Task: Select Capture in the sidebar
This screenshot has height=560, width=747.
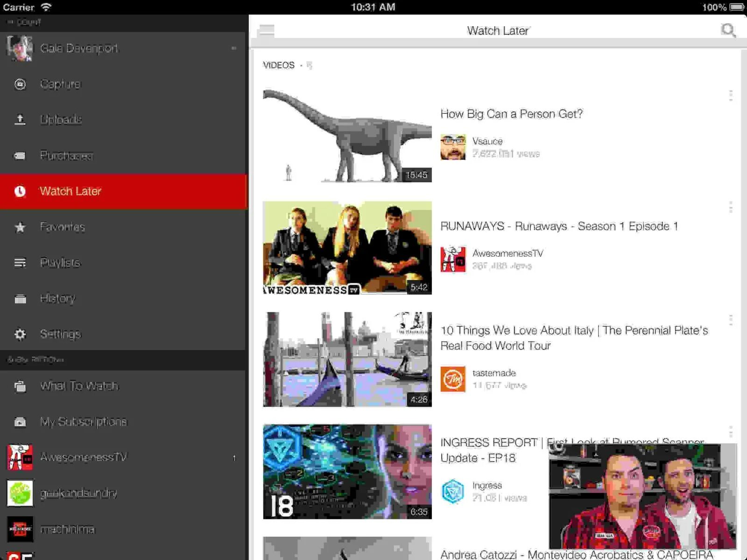Action: (122, 84)
